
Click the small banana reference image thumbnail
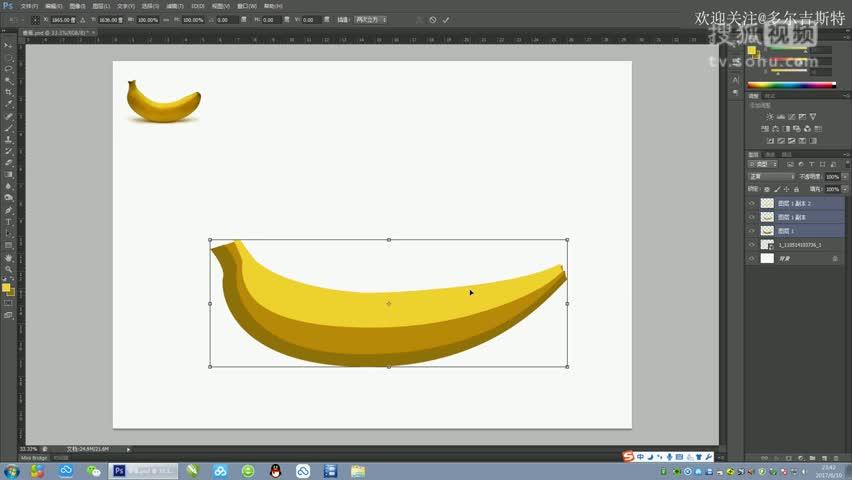163,101
